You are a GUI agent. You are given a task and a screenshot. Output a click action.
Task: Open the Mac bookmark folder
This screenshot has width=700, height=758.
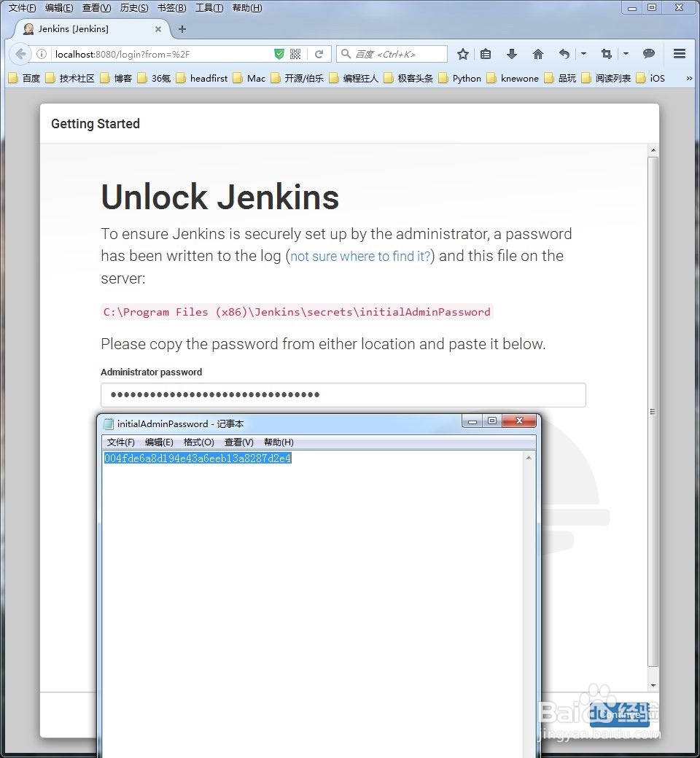(x=249, y=78)
